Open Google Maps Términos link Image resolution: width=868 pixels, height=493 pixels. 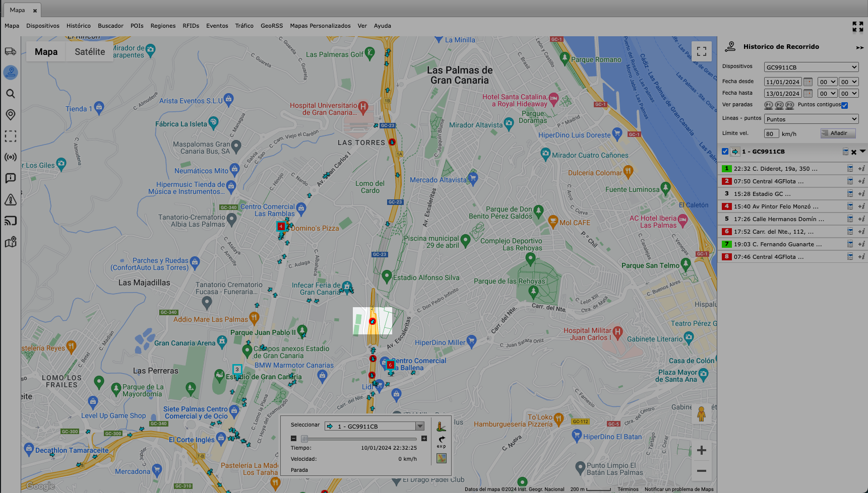628,489
